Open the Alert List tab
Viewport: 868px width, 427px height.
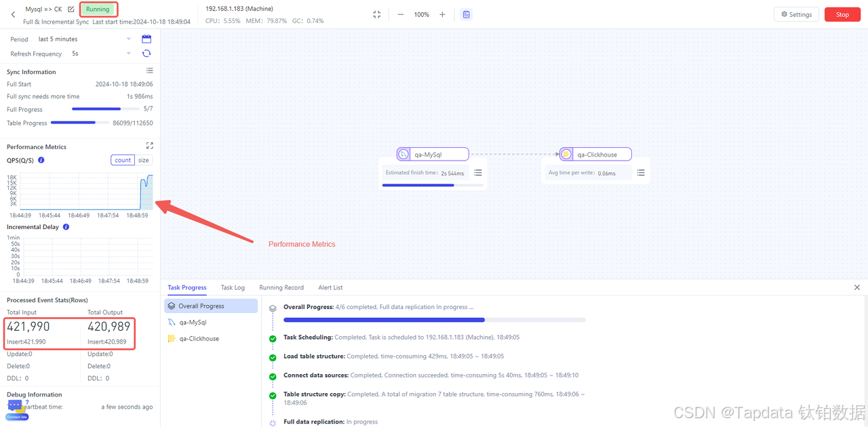[330, 287]
